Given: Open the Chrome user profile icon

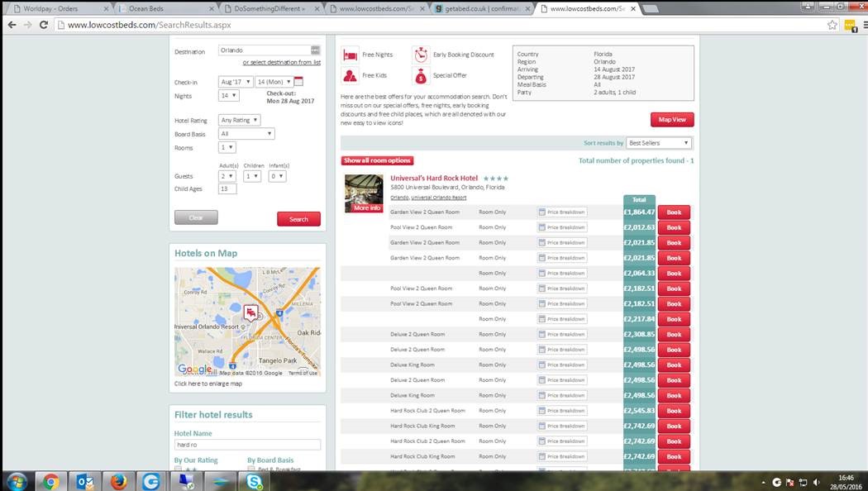Looking at the screenshot, I should coord(808,7).
